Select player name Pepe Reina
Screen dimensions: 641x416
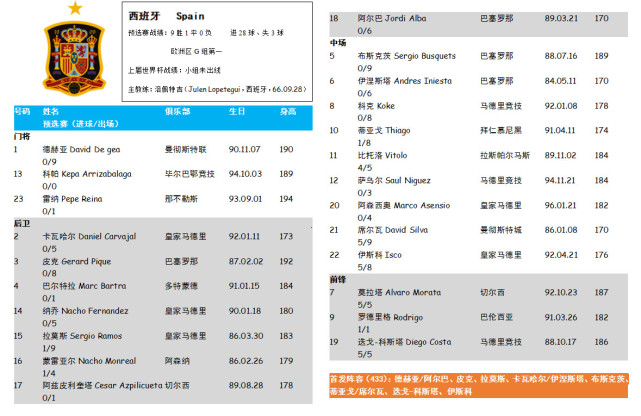pyautogui.click(x=82, y=199)
